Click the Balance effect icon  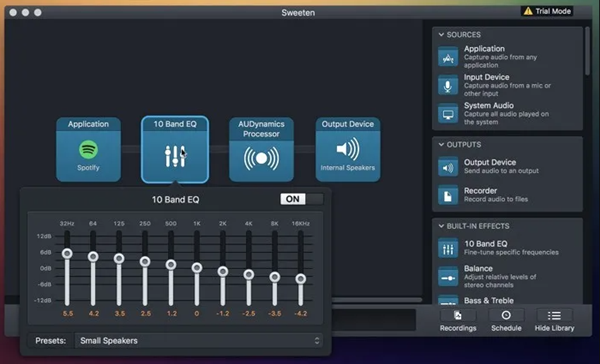point(448,276)
